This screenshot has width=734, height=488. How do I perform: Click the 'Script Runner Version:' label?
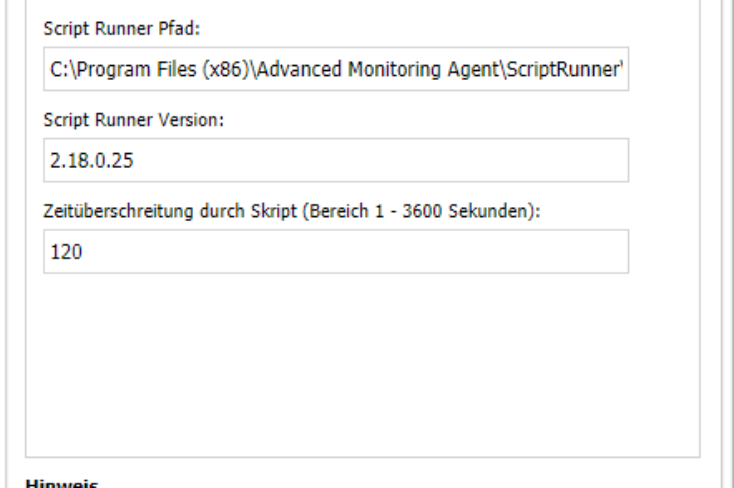click(134, 120)
